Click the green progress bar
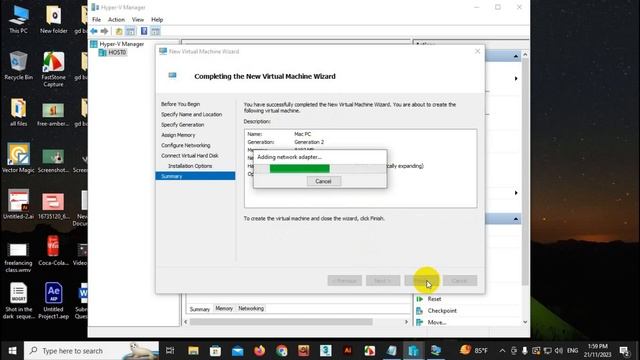640x360 pixels. (300, 169)
